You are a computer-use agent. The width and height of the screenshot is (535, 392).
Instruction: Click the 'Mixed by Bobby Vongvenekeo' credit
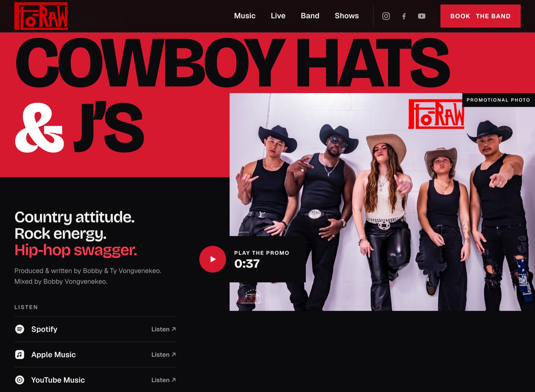click(x=61, y=281)
